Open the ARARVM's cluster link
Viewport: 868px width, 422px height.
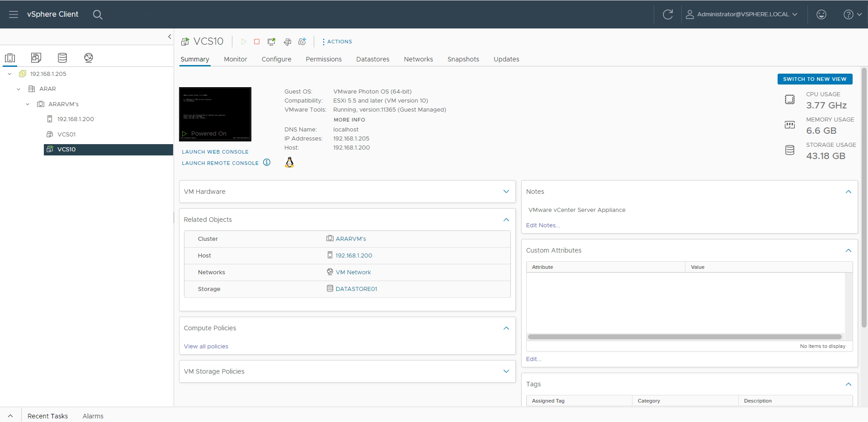(x=351, y=239)
